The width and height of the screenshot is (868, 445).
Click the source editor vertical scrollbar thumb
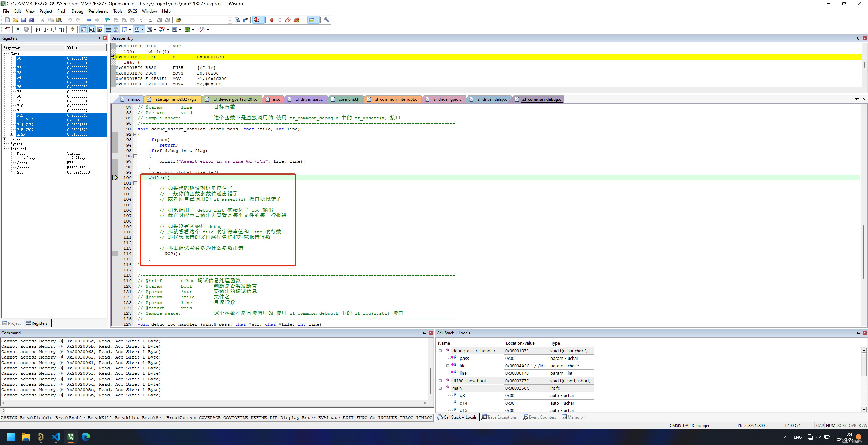(x=864, y=251)
